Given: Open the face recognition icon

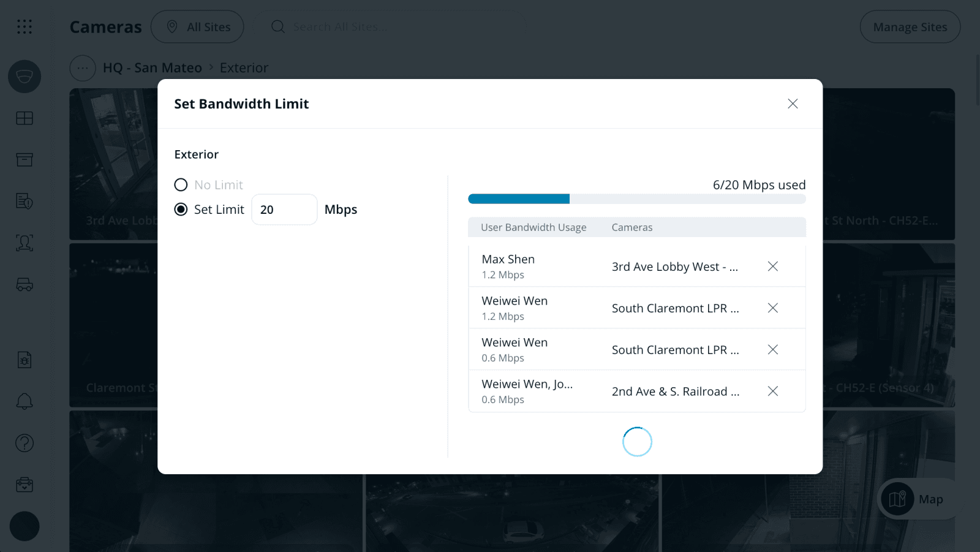Looking at the screenshot, I should [x=24, y=243].
